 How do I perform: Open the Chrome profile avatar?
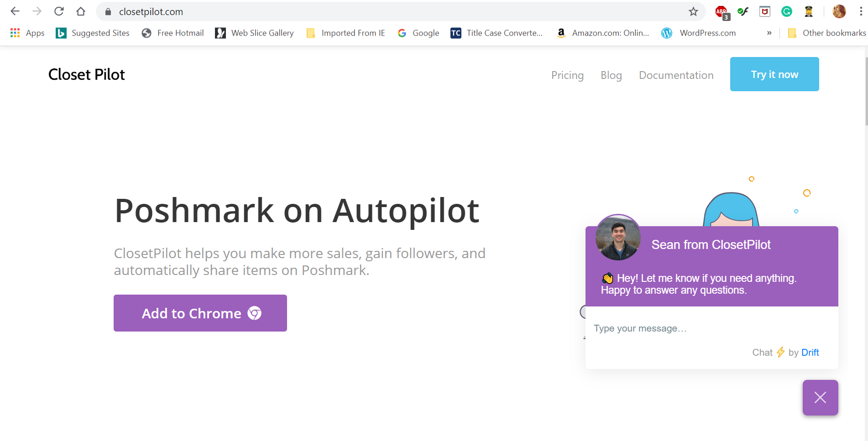[839, 12]
